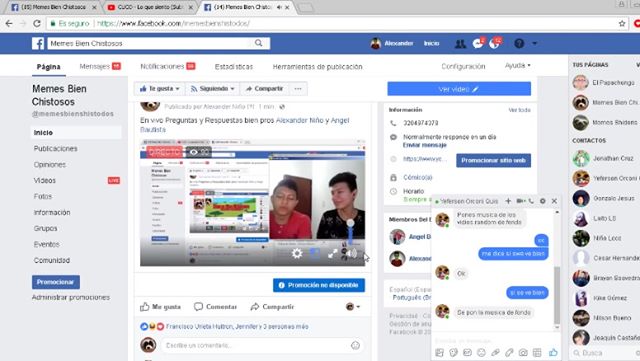Toggle Te gusta page like button

tap(160, 89)
